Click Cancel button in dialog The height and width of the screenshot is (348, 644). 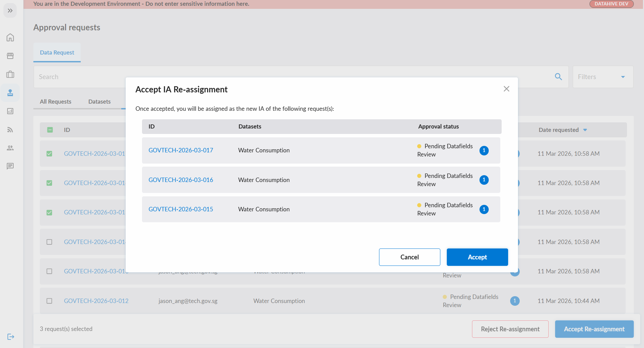409,257
